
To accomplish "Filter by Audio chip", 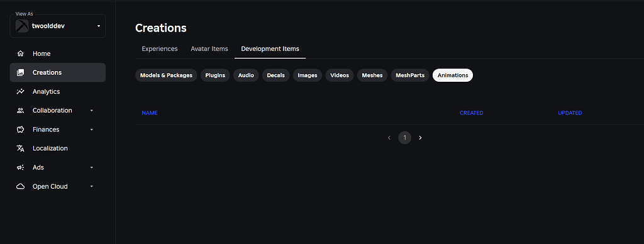I will 246,75.
